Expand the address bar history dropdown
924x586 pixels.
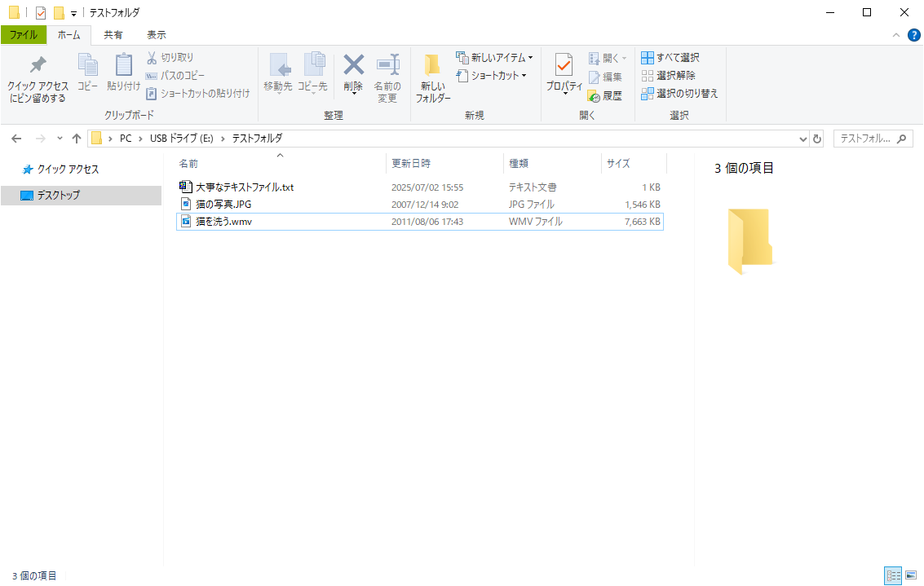pos(802,139)
